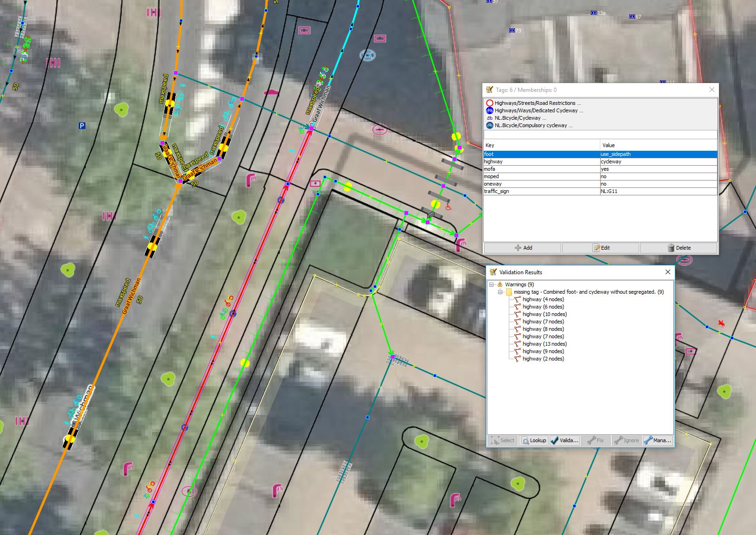Open NL.Bicycle/Cycleway preset link
Viewport: 756px width, 535px height.
click(x=520, y=118)
